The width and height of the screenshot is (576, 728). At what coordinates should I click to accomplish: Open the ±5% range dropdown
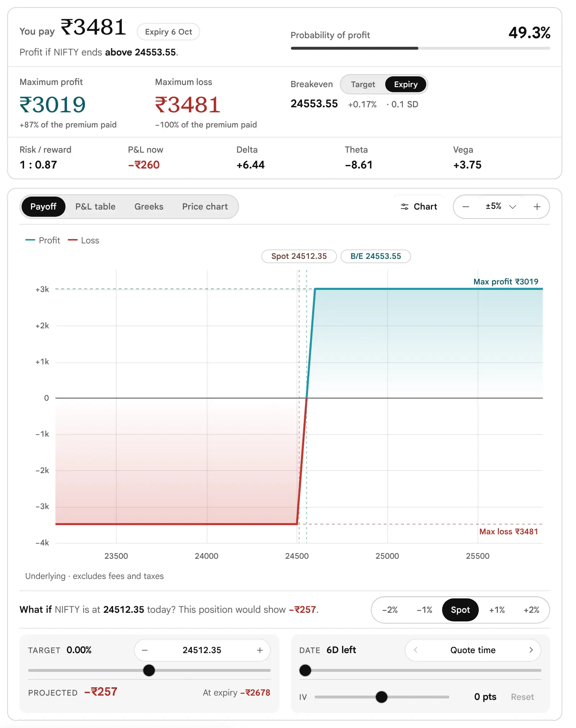pos(501,206)
